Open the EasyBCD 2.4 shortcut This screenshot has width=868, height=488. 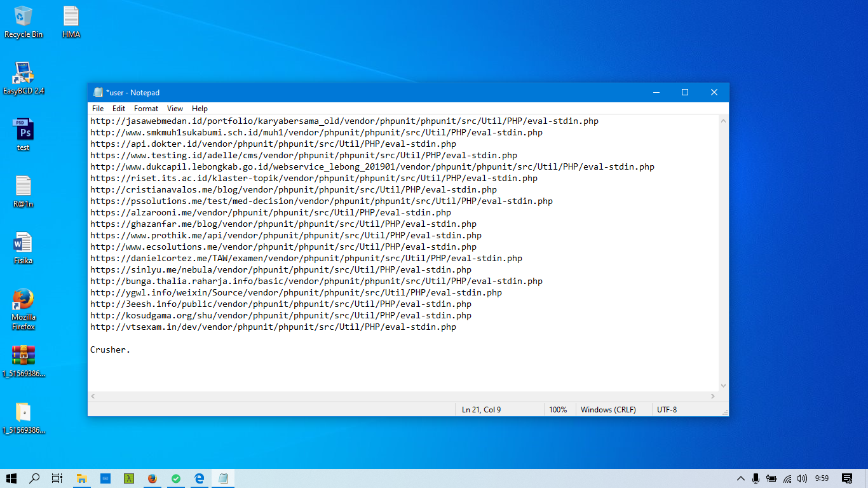[x=24, y=78]
